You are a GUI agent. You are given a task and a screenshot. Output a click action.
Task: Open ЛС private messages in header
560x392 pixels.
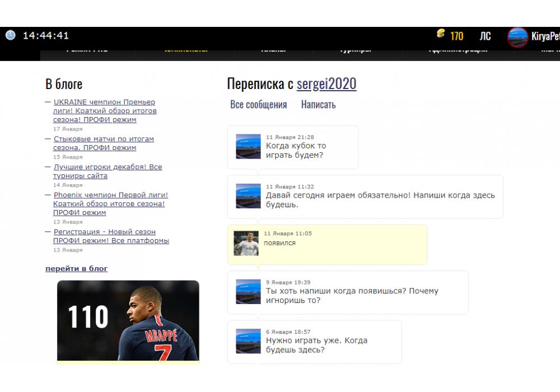pyautogui.click(x=485, y=36)
